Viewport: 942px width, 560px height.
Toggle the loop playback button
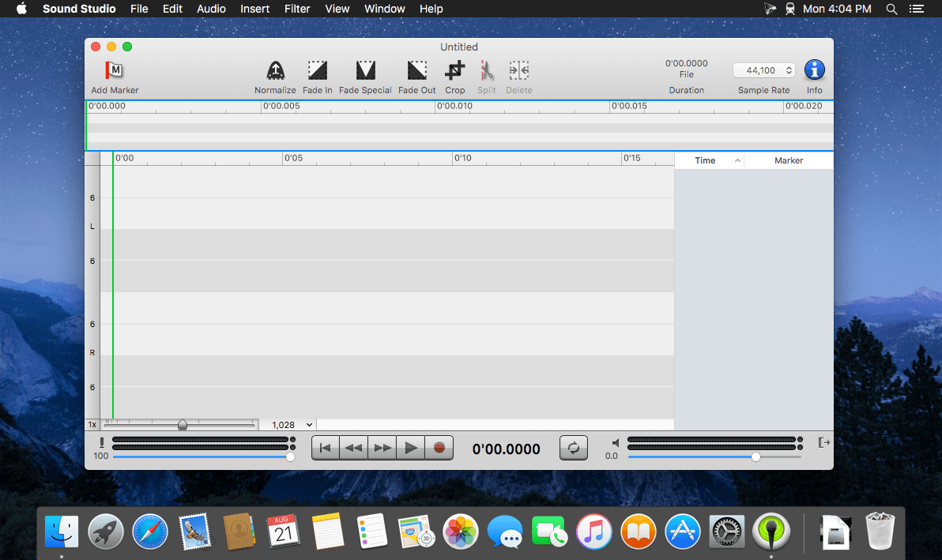pos(573,448)
